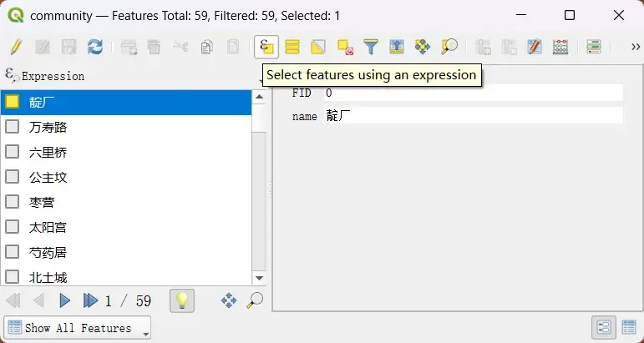Click the Expression label in list header
Viewport: 644px width, 343px height.
pyautogui.click(x=53, y=76)
